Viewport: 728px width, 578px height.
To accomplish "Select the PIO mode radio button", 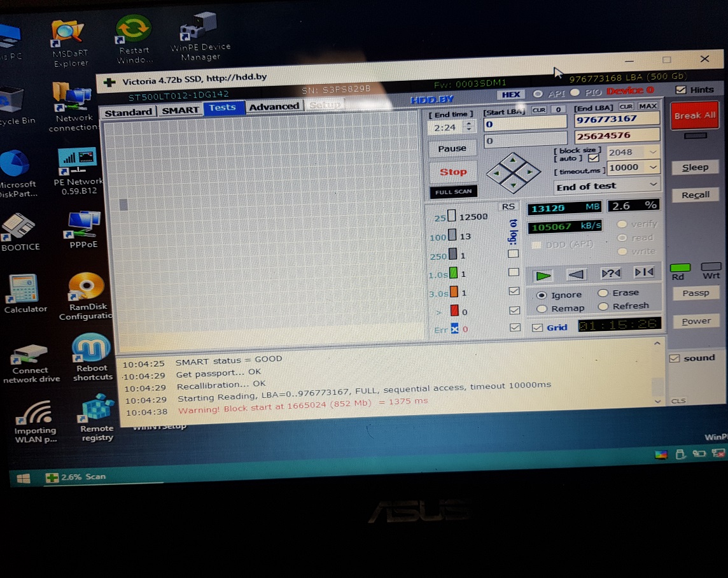I will click(x=575, y=93).
